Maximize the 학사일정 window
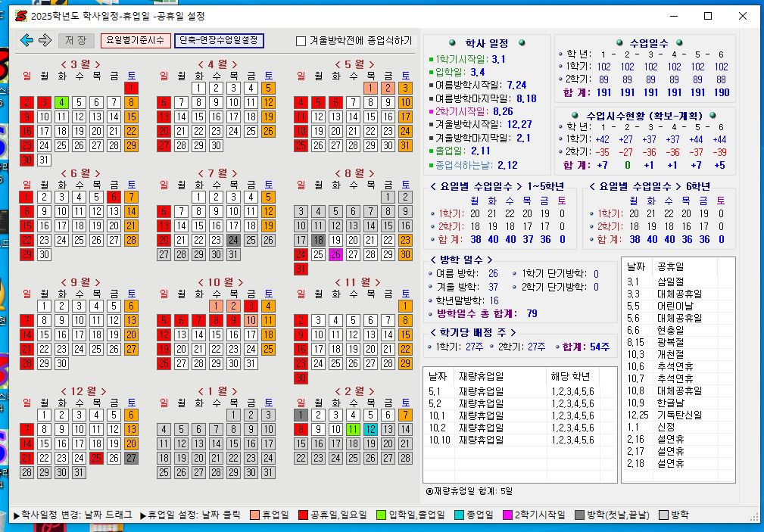Viewport: 764px width, 532px height. click(708, 16)
